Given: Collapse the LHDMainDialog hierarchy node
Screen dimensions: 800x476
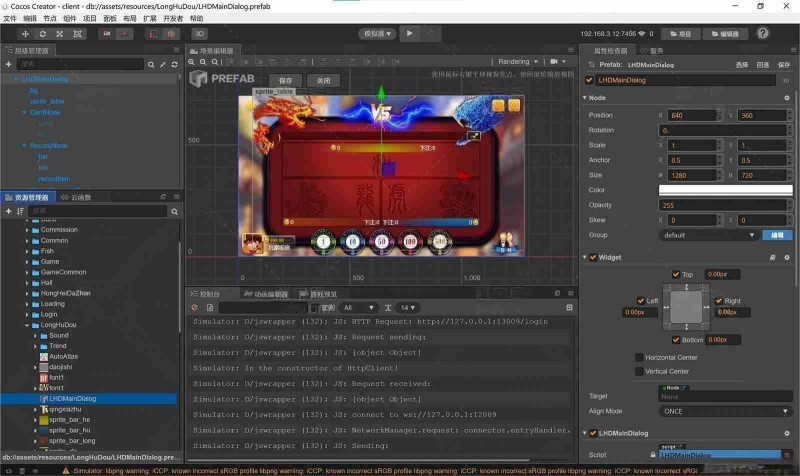Looking at the screenshot, I should click(16, 79).
